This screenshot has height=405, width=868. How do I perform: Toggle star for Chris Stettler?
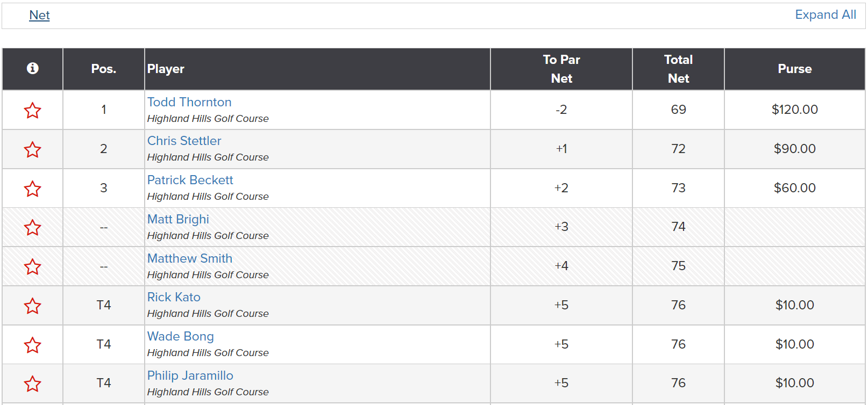(x=32, y=149)
